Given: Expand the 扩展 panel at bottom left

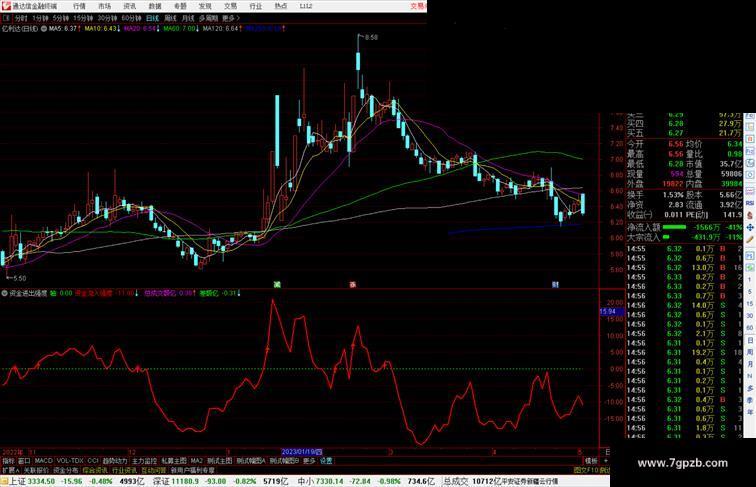Looking at the screenshot, I should (10, 470).
